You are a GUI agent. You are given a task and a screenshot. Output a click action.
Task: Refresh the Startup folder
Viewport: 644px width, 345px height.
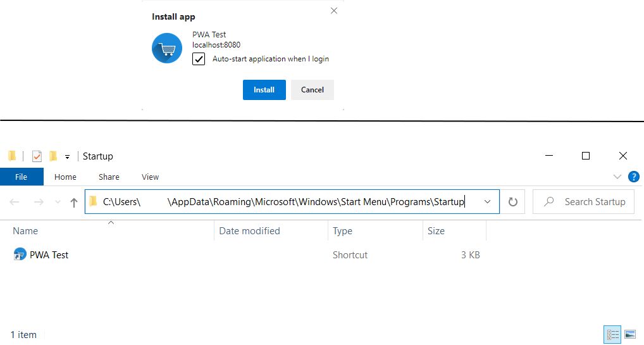click(x=513, y=202)
